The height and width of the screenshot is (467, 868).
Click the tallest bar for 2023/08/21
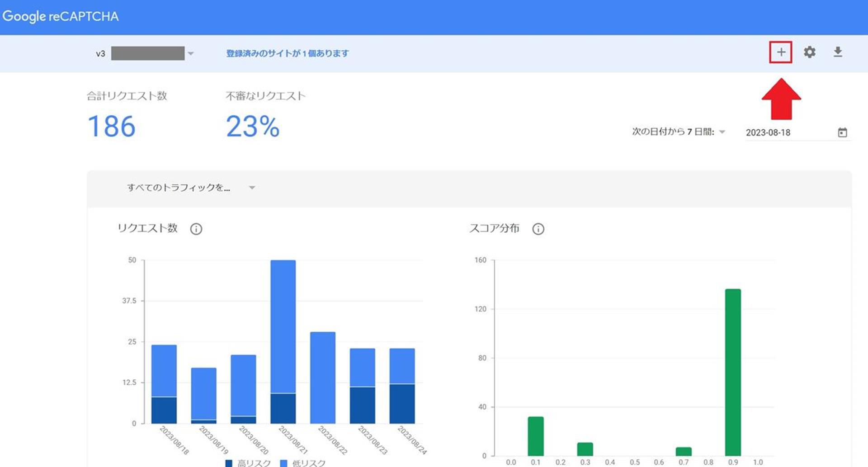[283, 325]
